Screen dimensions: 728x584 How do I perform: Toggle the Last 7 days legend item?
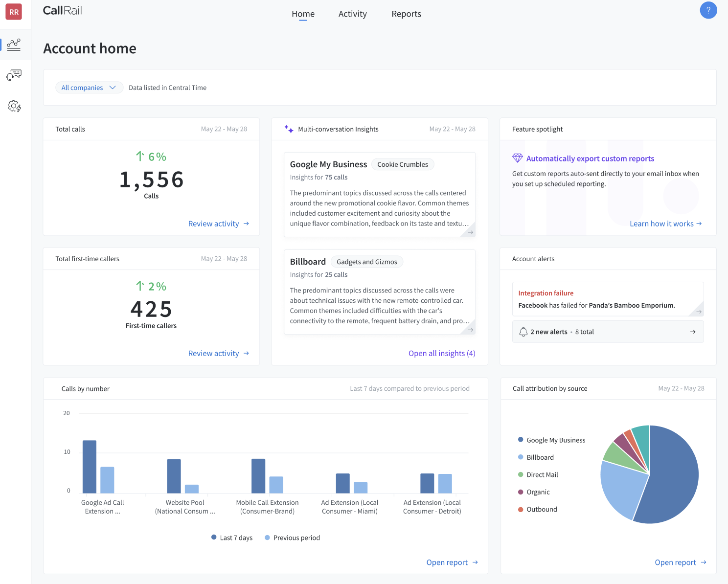tap(232, 538)
